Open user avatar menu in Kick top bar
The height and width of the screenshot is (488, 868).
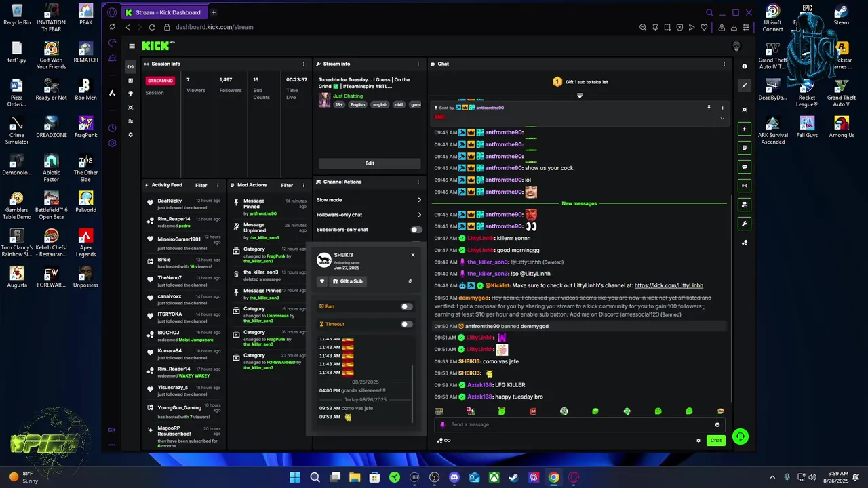736,46
